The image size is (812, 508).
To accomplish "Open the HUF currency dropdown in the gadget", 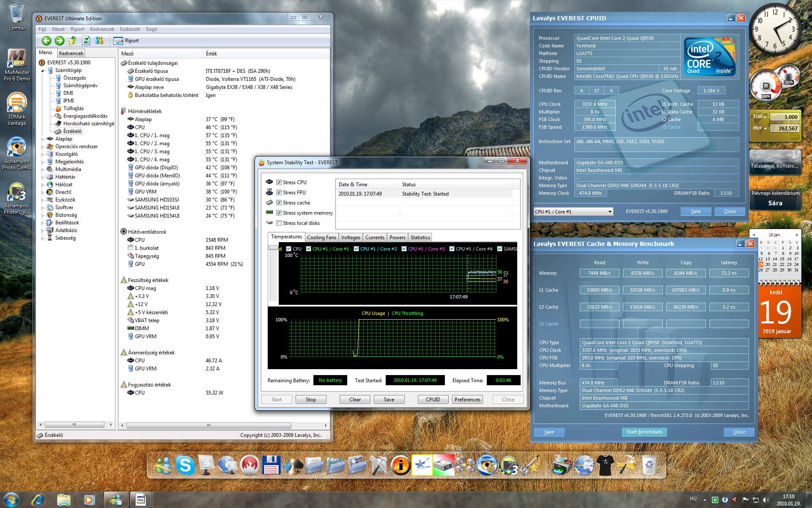I will pyautogui.click(x=760, y=128).
